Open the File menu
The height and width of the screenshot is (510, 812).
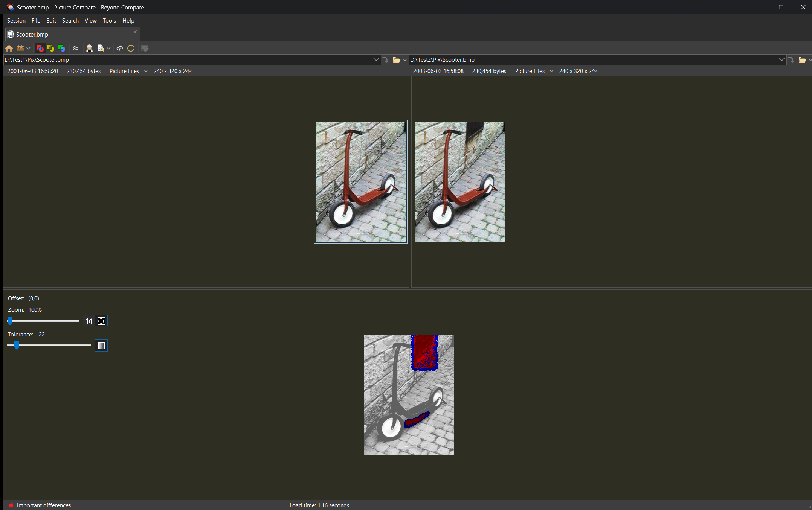tap(36, 21)
